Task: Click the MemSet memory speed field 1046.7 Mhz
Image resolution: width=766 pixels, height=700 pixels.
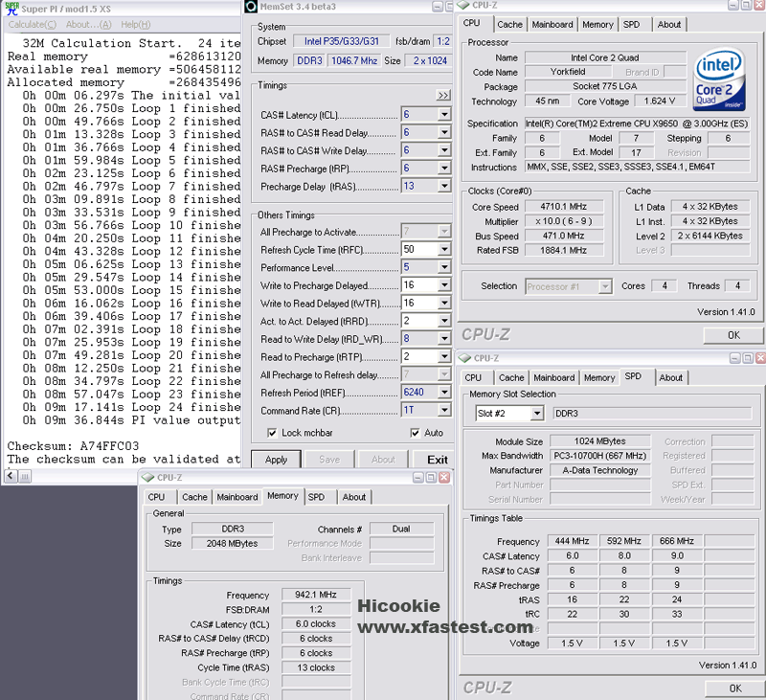Action: point(354,60)
